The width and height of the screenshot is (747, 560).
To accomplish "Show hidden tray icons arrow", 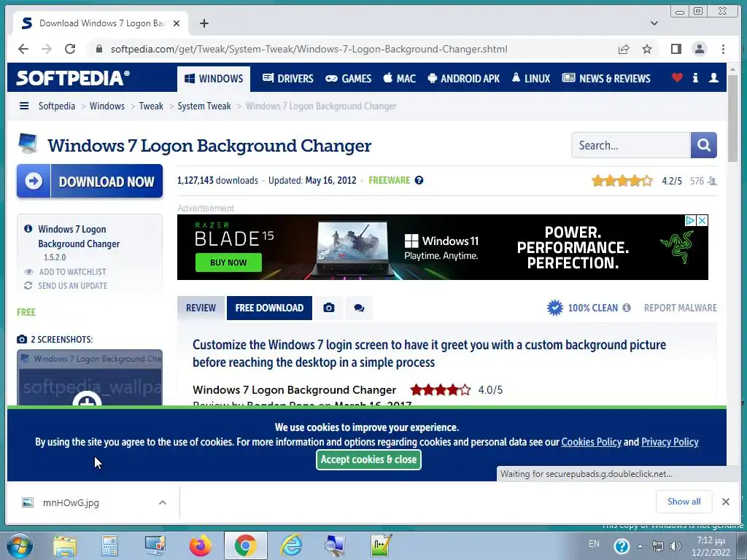I will (640, 546).
